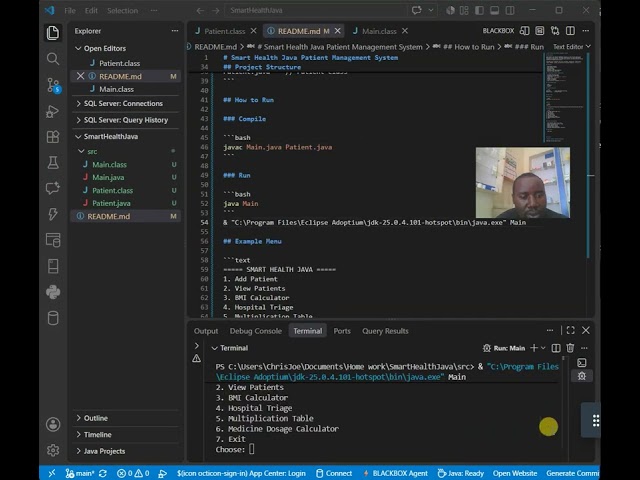Open the chat sparkle icon in activity bar
640x480 pixels.
(53, 188)
